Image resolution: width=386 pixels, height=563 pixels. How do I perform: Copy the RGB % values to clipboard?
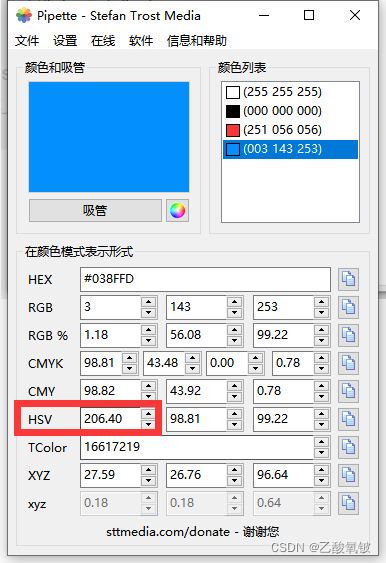point(348,335)
